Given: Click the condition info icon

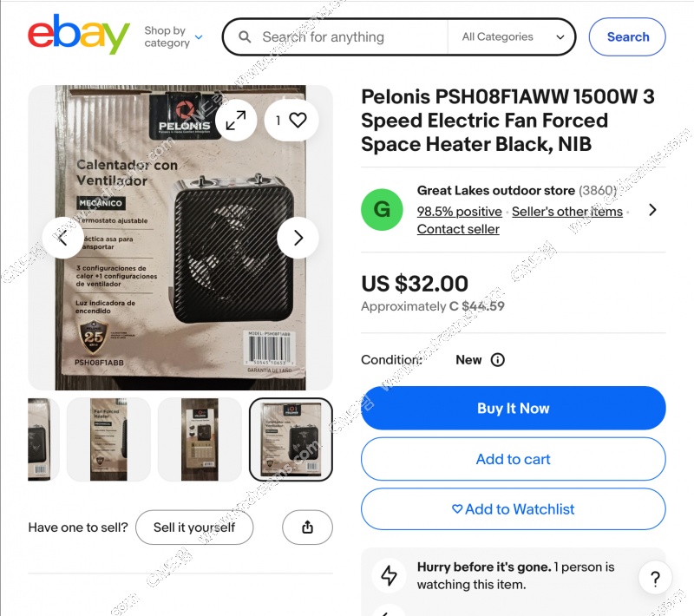Looking at the screenshot, I should click(x=497, y=360).
